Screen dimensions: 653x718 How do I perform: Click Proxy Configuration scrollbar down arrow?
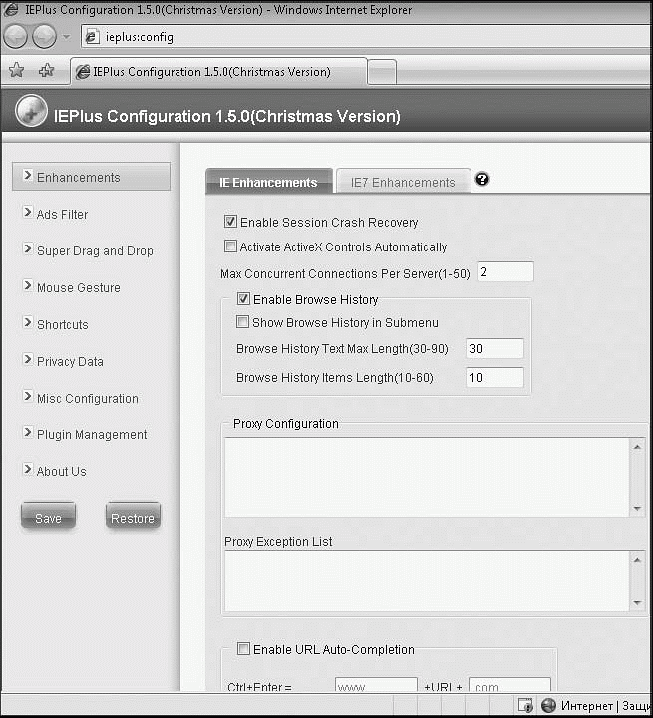(x=637, y=508)
